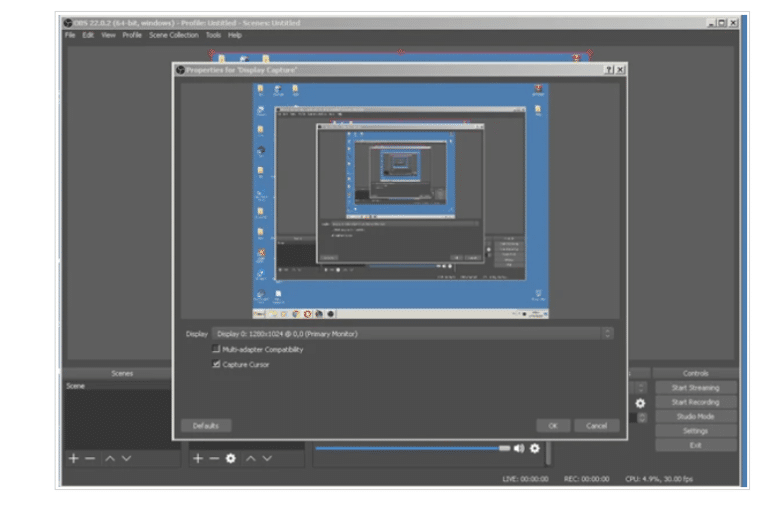The width and height of the screenshot is (768, 505).
Task: Click the 'LIVE: 00:00:00' status text
Action: click(526, 479)
